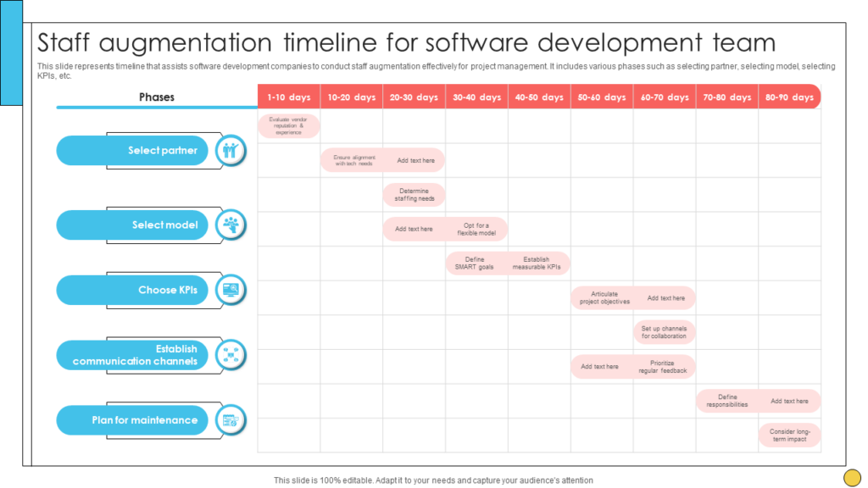868x488 pixels.
Task: Select Establish measurable KPIs text
Action: [537, 263]
